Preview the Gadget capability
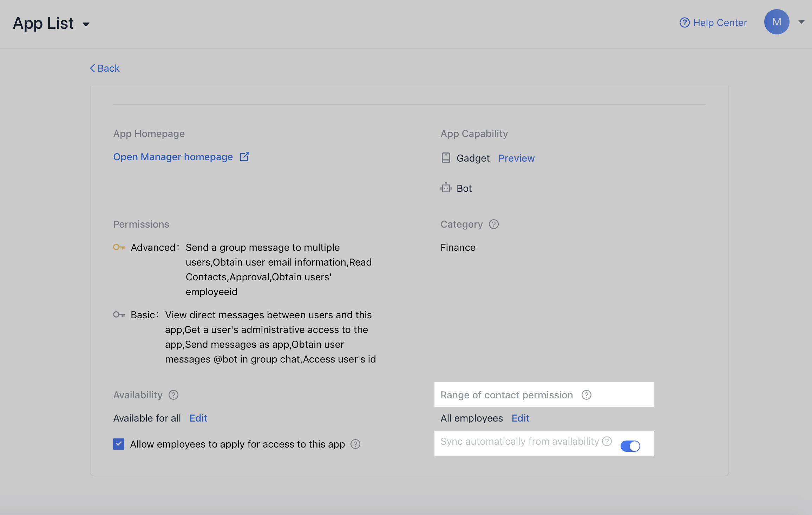812x515 pixels. (516, 158)
